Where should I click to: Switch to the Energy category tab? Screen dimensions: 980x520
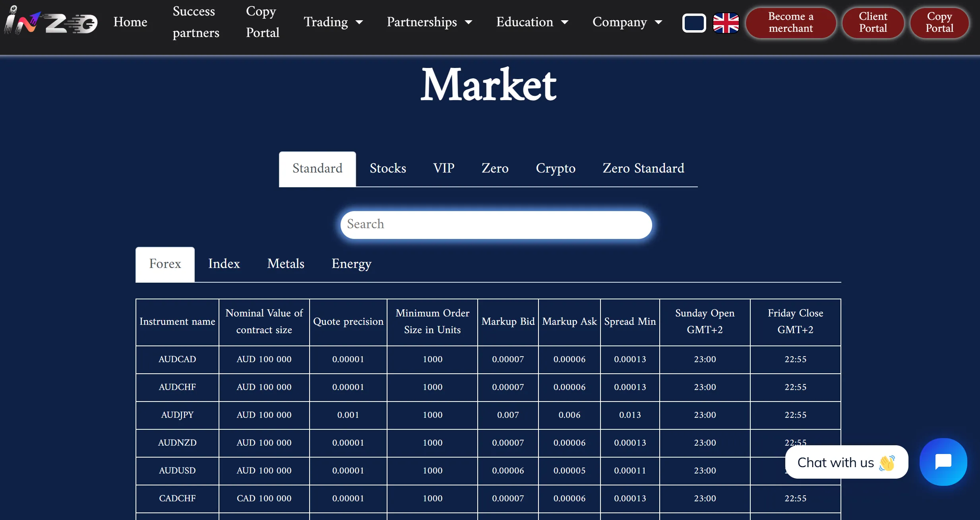(x=351, y=264)
